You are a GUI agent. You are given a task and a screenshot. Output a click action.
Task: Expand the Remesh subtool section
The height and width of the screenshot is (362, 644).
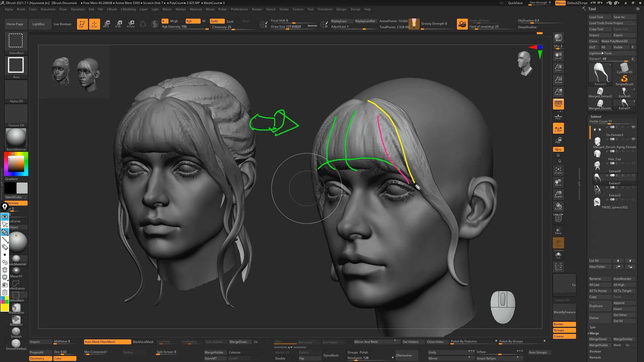pyautogui.click(x=595, y=357)
